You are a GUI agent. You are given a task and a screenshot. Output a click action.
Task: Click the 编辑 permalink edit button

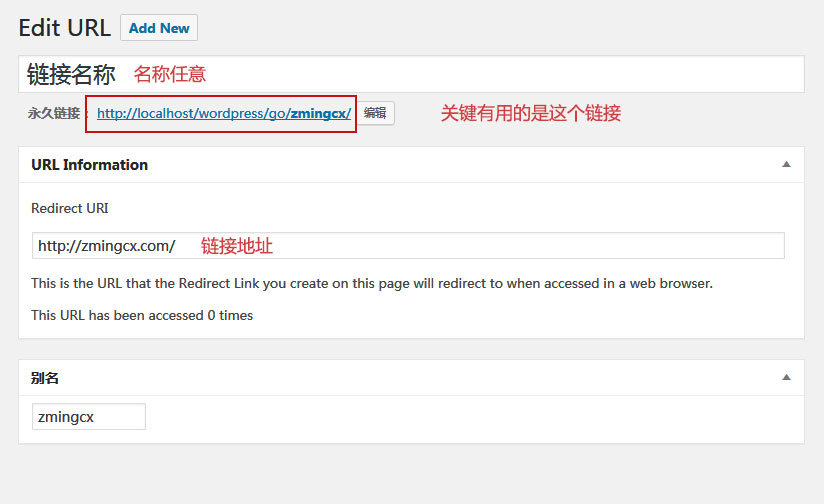(375, 113)
